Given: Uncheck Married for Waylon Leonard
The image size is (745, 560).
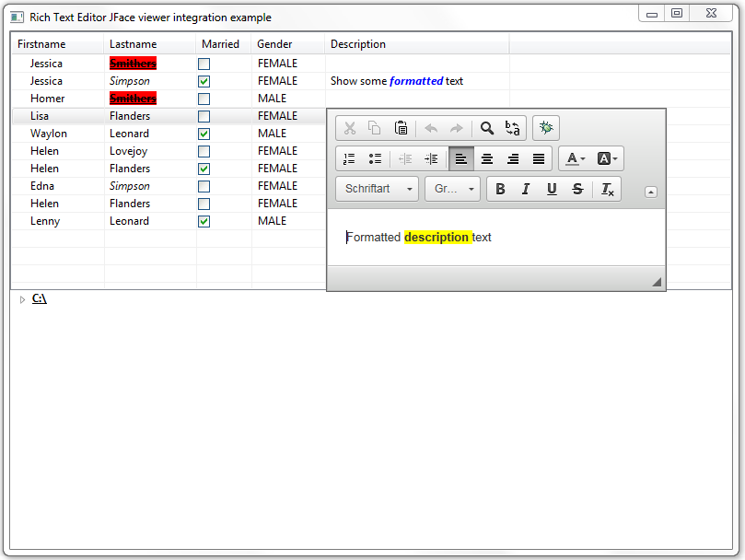Looking at the screenshot, I should click(204, 134).
